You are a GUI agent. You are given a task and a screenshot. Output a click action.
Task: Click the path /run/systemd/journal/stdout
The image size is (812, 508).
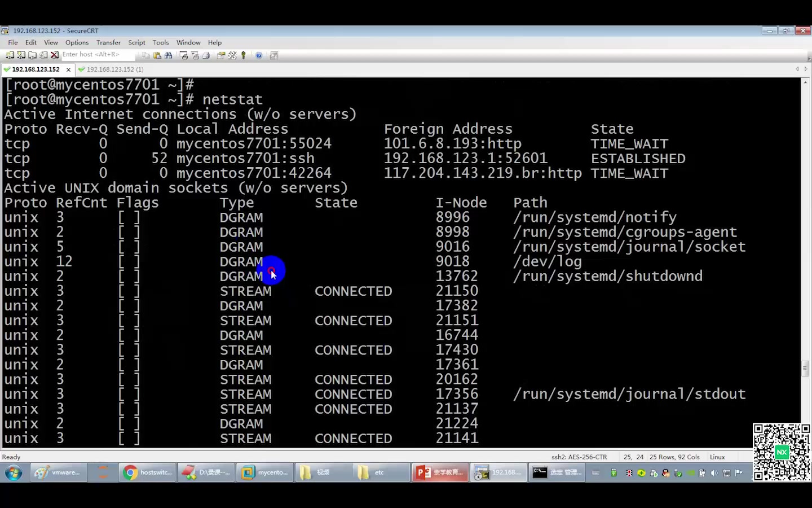[629, 395]
